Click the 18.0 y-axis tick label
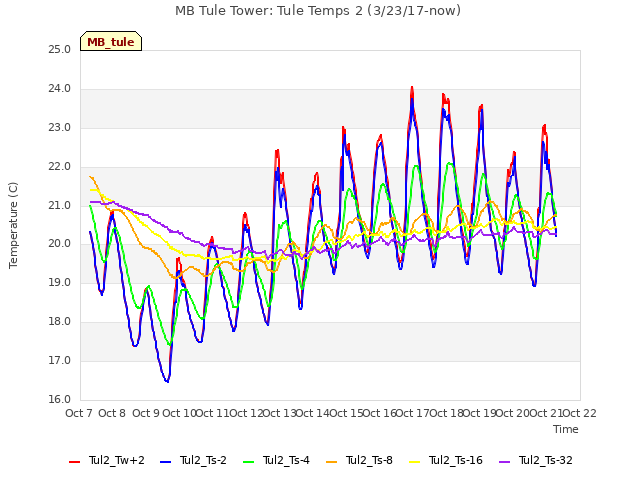 [60, 322]
